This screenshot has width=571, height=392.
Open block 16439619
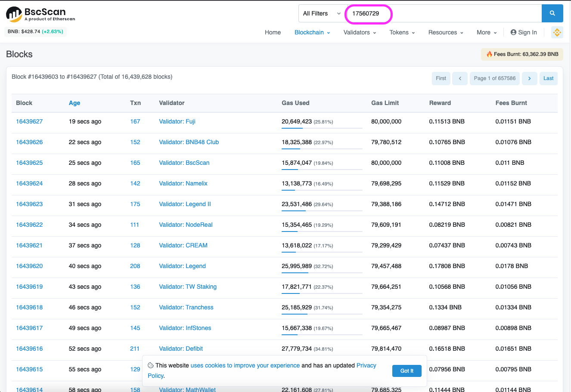point(29,287)
